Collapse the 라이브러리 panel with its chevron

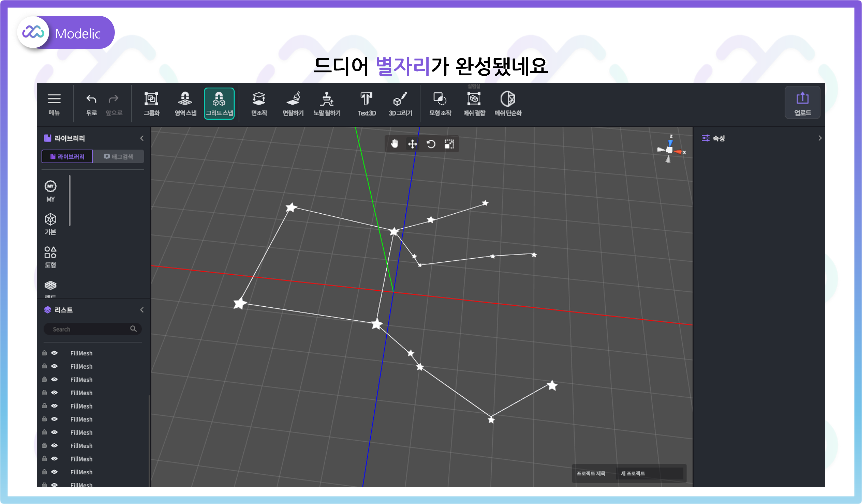(142, 138)
